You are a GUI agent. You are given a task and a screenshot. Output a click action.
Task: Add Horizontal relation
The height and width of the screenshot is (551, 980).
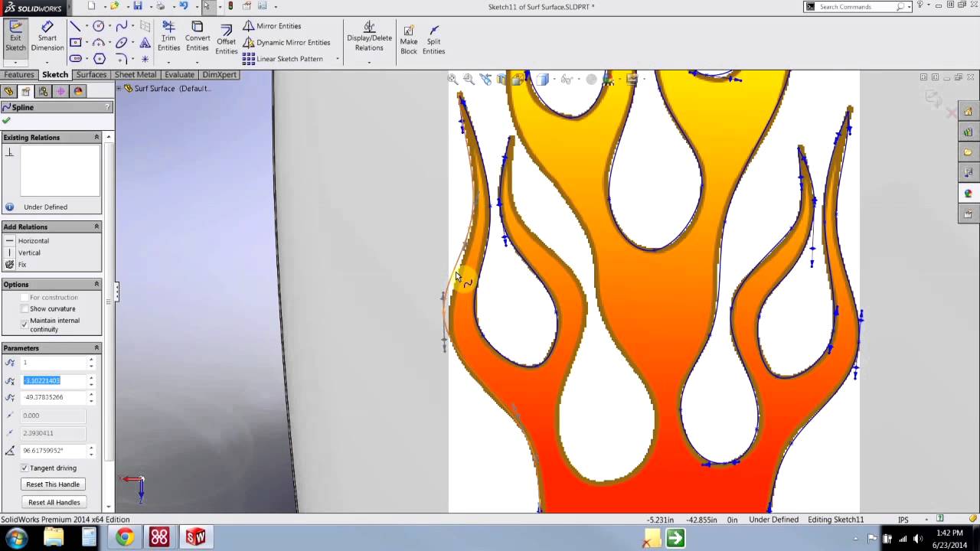(28, 241)
